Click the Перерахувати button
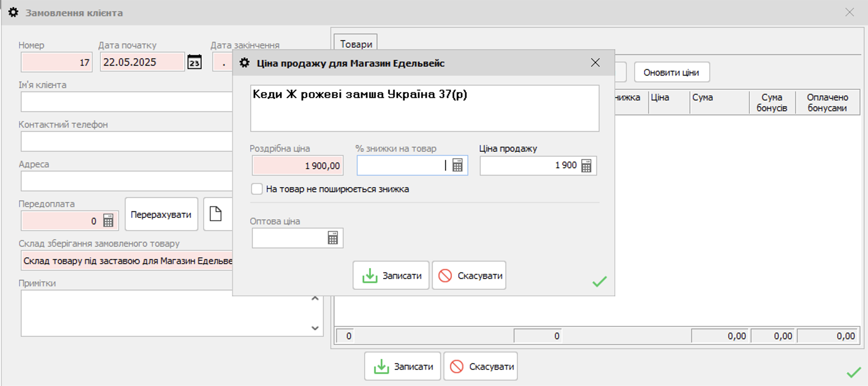This screenshot has height=386, width=868. [161, 214]
